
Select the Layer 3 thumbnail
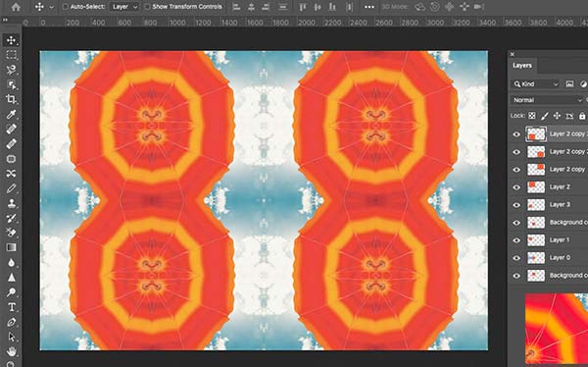pos(536,205)
